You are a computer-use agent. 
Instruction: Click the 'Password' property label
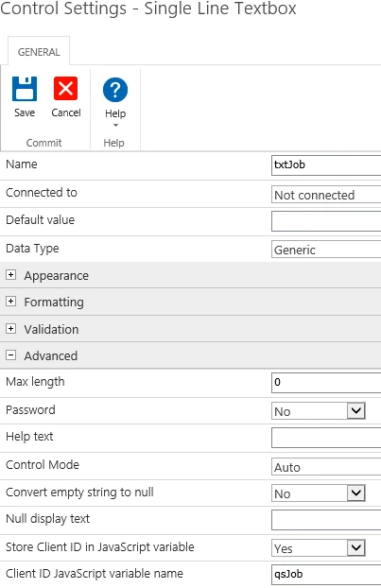pos(30,410)
